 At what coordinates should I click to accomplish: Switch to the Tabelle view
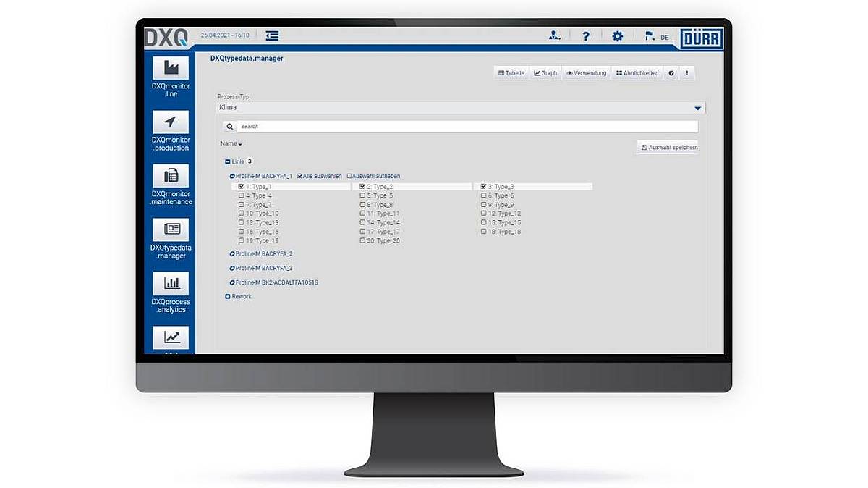pos(511,73)
